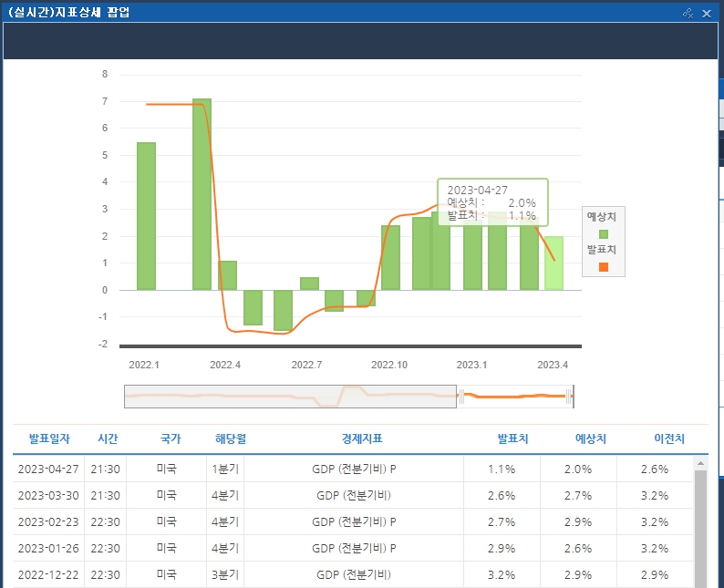Click 2.6% 이전치 in the 2023-04-27 row

(655, 469)
